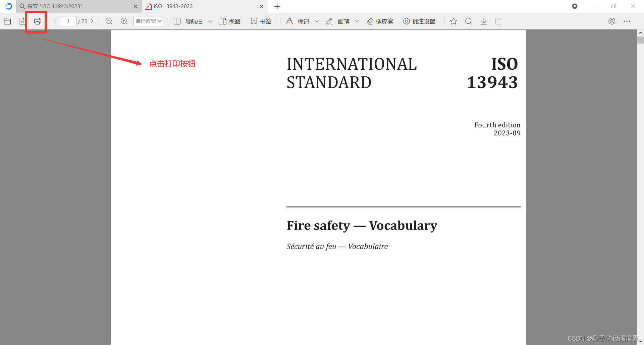Screen dimensions: 644x345
Task: Select the 标记 highlight tool
Action: click(x=298, y=21)
